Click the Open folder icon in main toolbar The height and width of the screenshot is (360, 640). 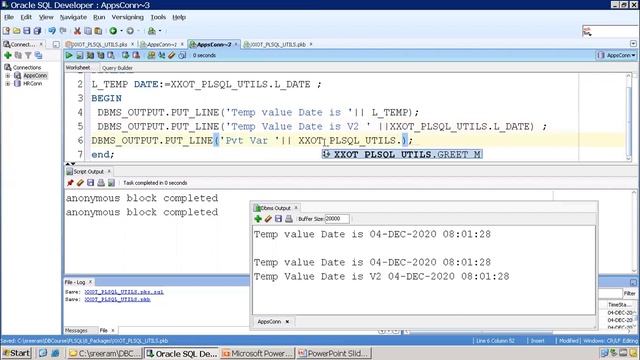click(17, 31)
